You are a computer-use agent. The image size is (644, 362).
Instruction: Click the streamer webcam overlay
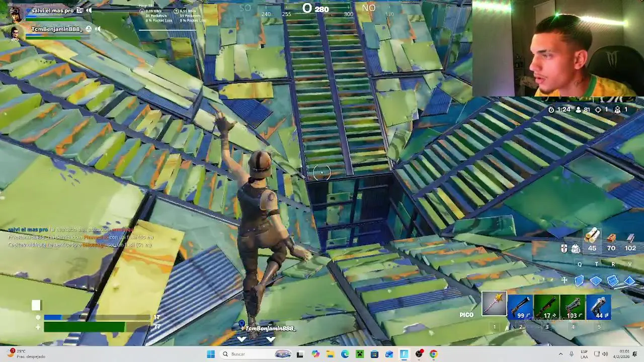pyautogui.click(x=558, y=48)
